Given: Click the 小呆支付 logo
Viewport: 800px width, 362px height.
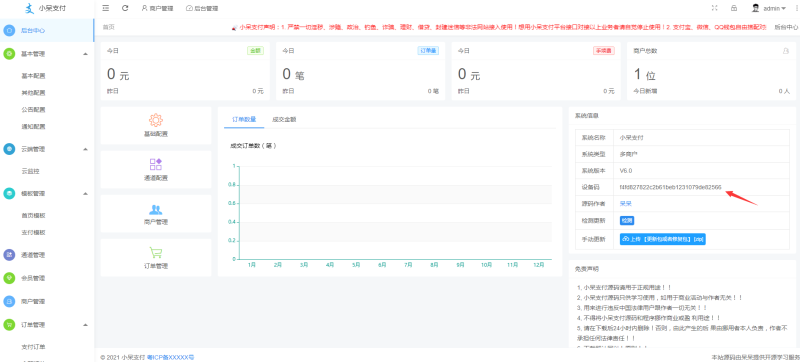Looking at the screenshot, I should coord(45,8).
